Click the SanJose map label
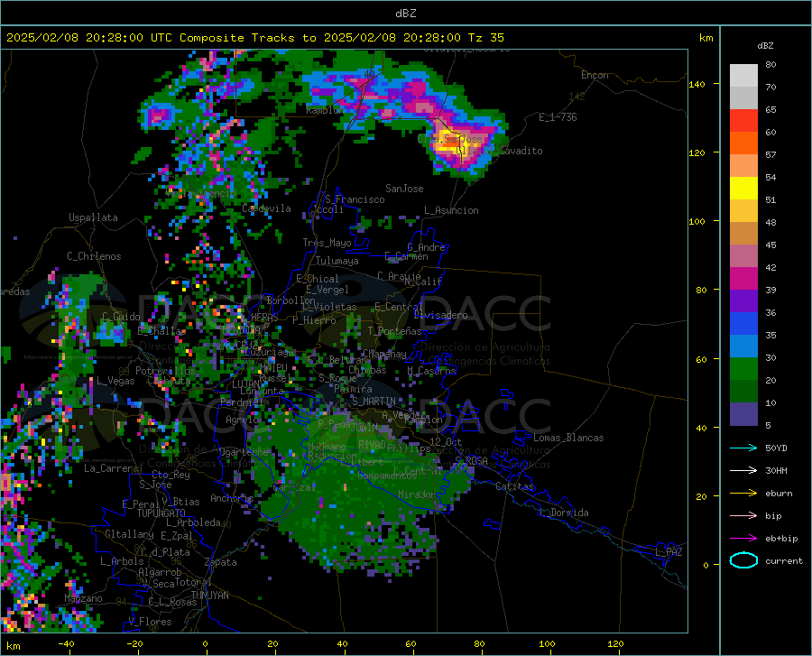 [x=404, y=189]
